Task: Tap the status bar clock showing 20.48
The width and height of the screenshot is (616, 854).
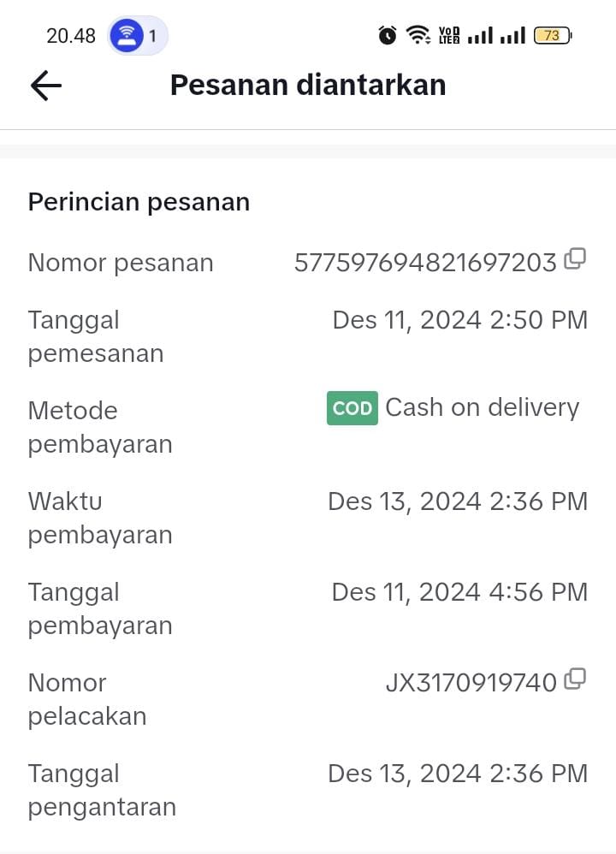Action: [x=71, y=36]
